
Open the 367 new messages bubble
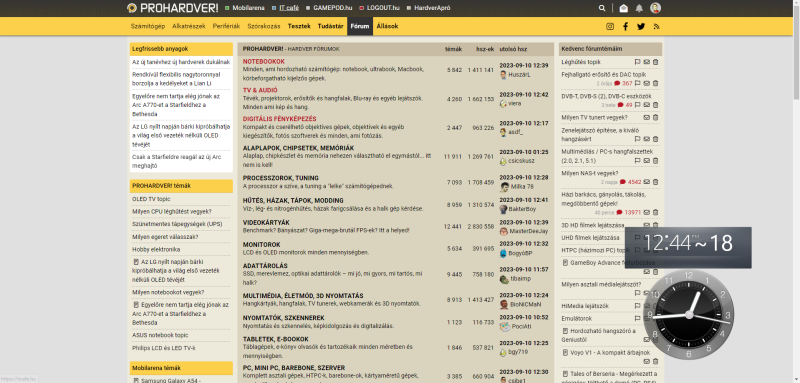click(623, 84)
